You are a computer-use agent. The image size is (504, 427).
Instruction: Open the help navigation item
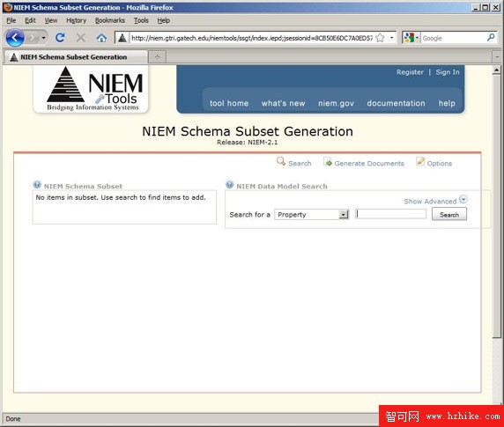pos(447,103)
